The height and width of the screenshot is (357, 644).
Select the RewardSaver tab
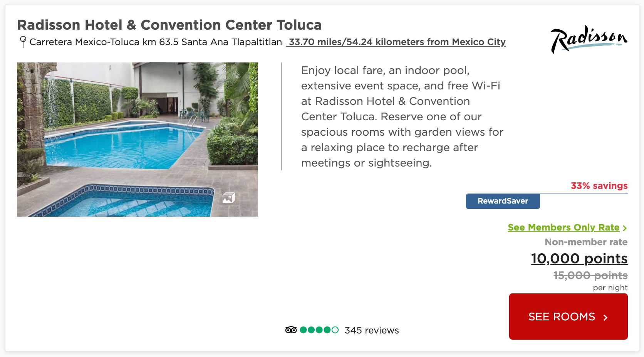tap(503, 201)
